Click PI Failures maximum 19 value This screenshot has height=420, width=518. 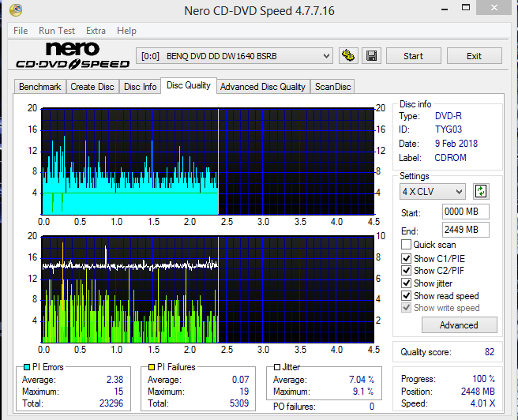[x=244, y=392]
